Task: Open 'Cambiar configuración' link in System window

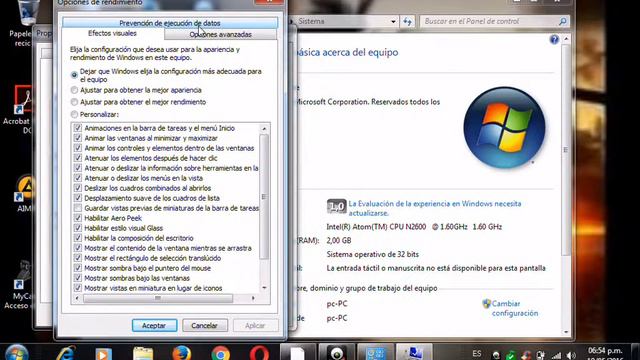Action: [x=515, y=308]
